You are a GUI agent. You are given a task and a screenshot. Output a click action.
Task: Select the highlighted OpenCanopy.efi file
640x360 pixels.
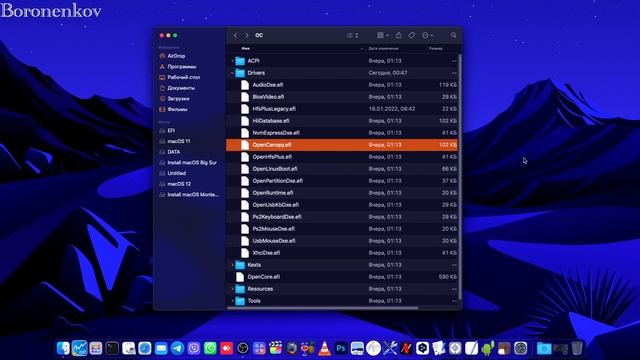(x=342, y=145)
